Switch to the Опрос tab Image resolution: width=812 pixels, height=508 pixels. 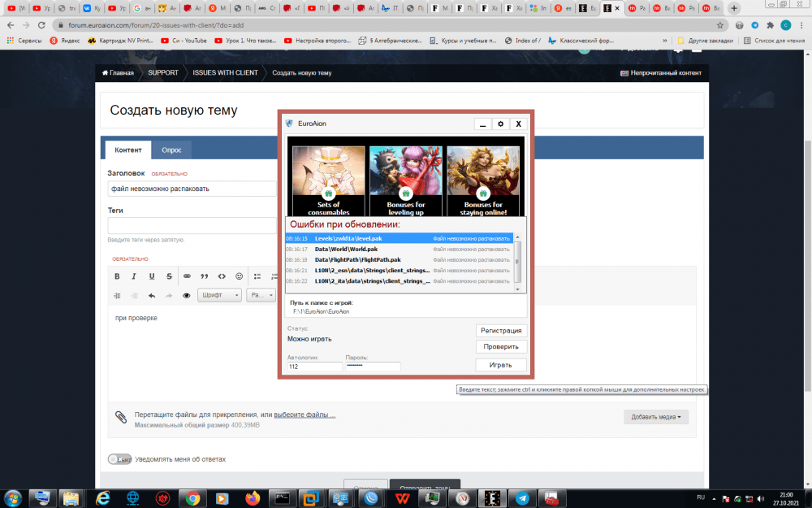[x=171, y=150]
